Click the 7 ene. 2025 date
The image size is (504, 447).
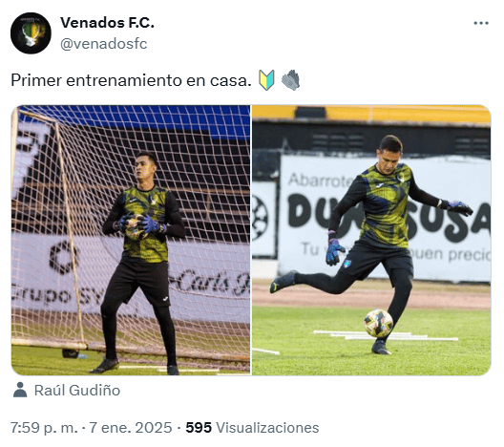coord(131,428)
